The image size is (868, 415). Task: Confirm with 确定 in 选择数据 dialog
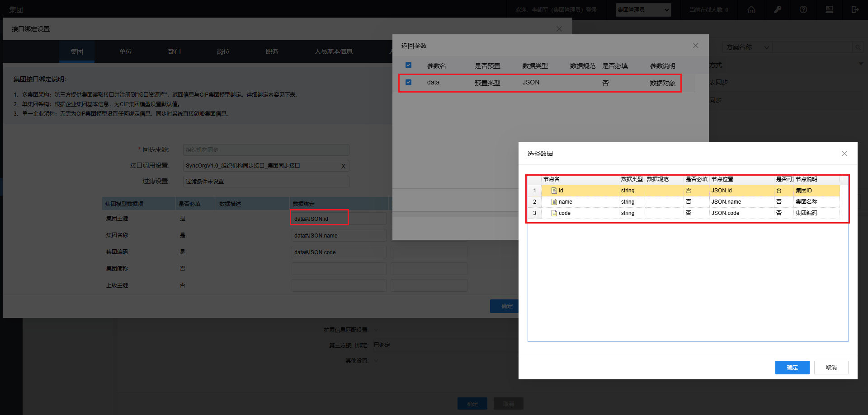coord(793,368)
